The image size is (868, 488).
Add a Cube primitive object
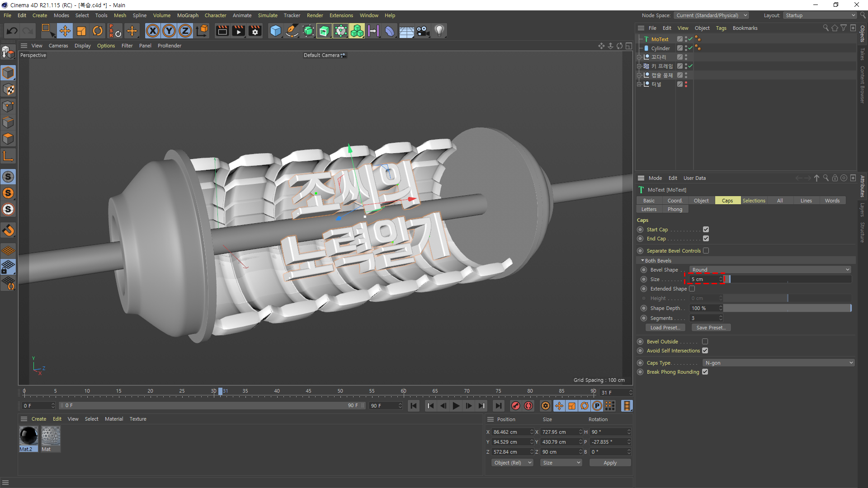(x=275, y=31)
